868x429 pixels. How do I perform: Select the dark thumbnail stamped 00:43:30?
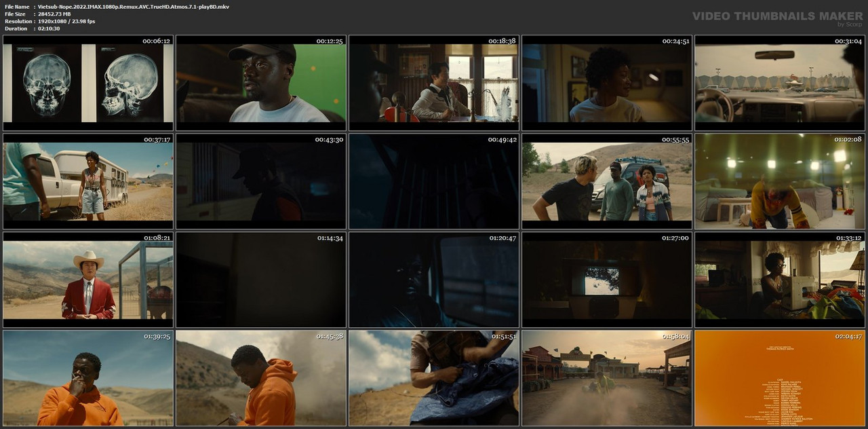261,181
